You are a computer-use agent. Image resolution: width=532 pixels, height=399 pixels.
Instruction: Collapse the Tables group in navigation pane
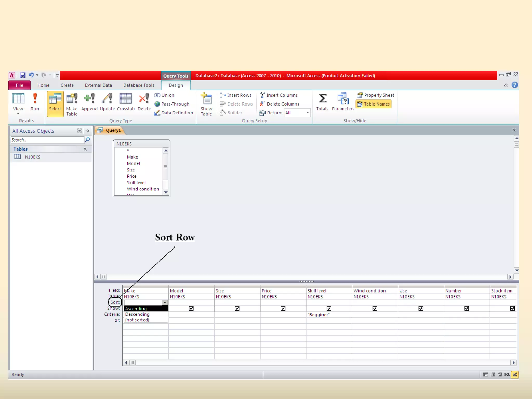(x=85, y=149)
